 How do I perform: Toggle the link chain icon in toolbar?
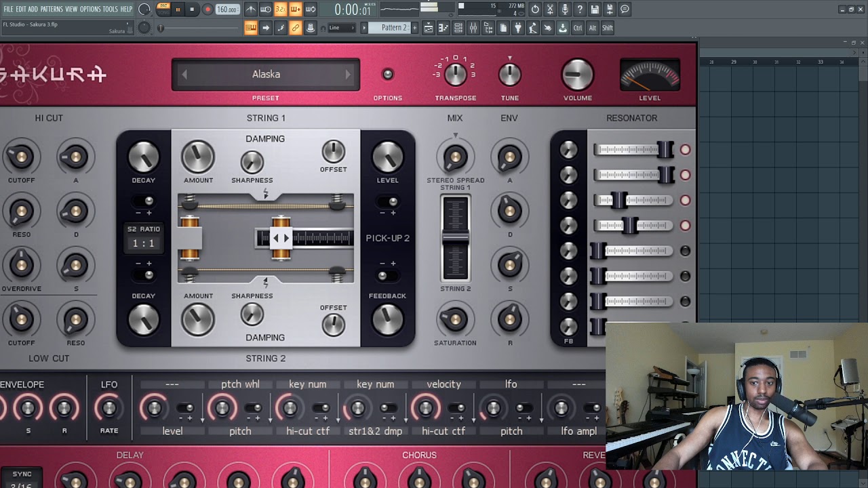296,28
